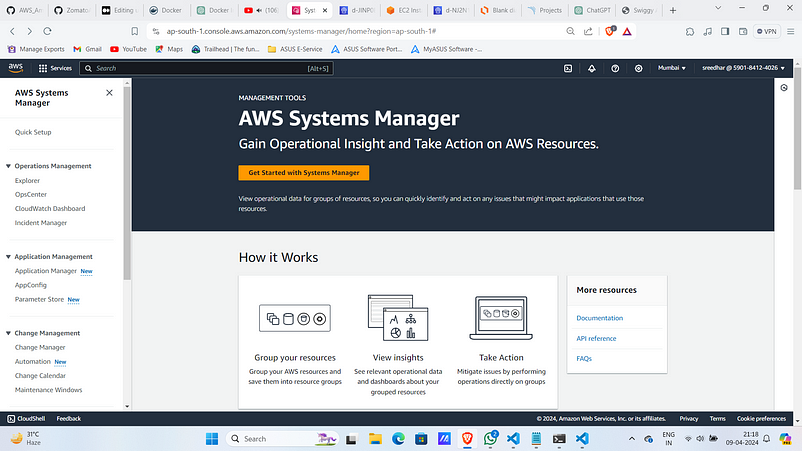
Task: Open Change Calendar in sidebar
Action: [x=40, y=375]
